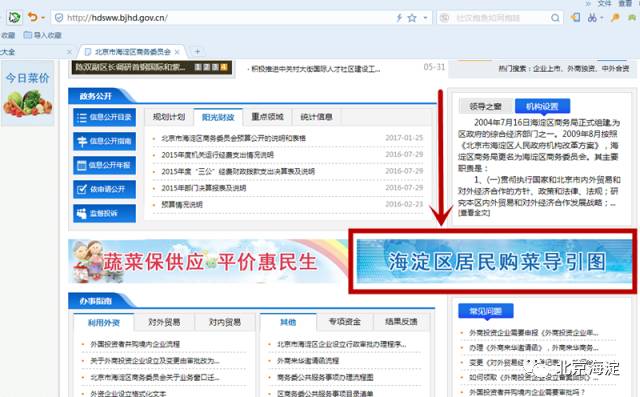Click the green gamepad icon in the toolbar
640x397 pixels.
(633, 17)
